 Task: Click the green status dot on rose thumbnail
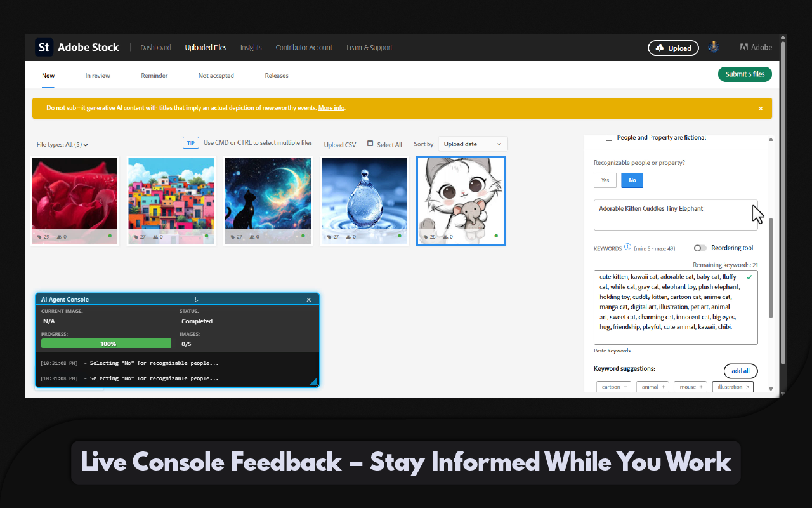click(110, 236)
